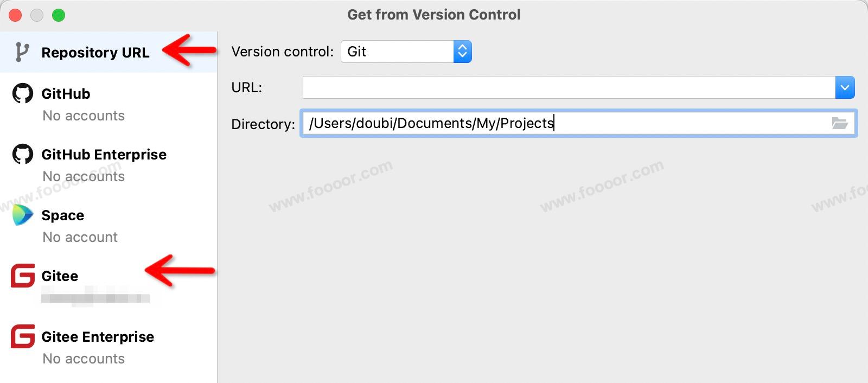Image resolution: width=868 pixels, height=383 pixels.
Task: Select the Gitee section label
Action: pyautogui.click(x=60, y=276)
